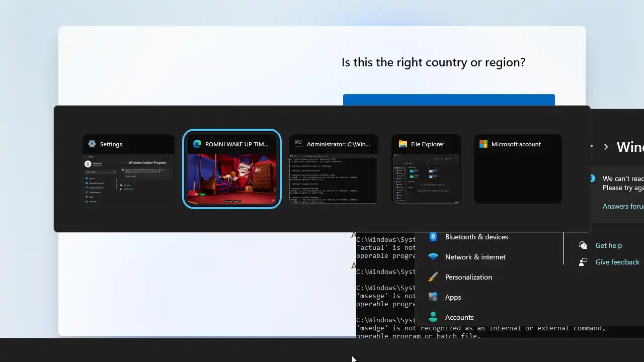Click the Accounts person icon in sidebar
The image size is (644, 362).
433,317
